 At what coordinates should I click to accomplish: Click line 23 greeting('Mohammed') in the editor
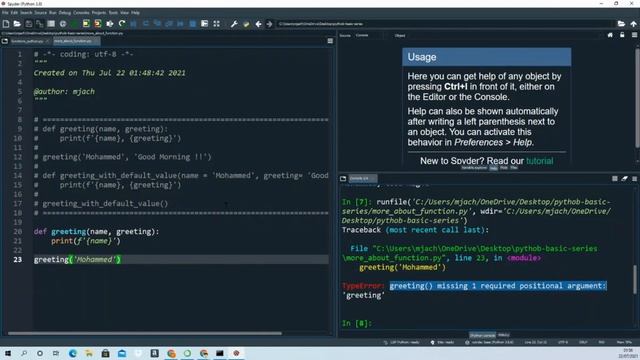point(77,260)
